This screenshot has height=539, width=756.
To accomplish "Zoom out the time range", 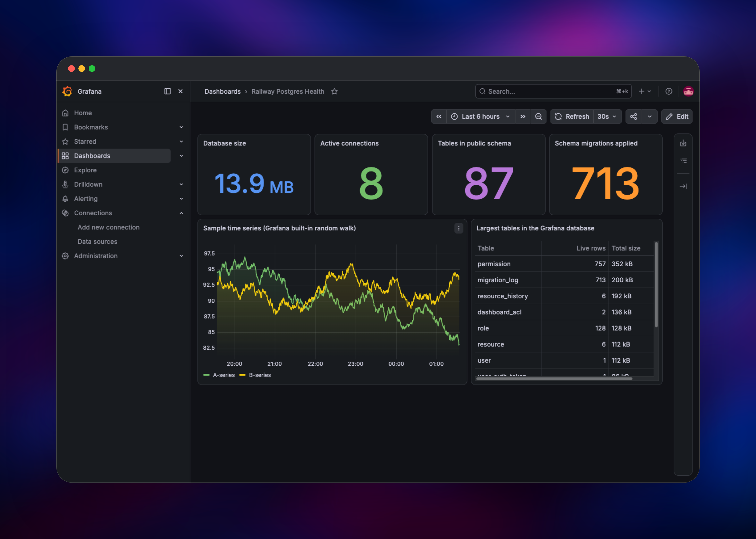I will [x=538, y=117].
